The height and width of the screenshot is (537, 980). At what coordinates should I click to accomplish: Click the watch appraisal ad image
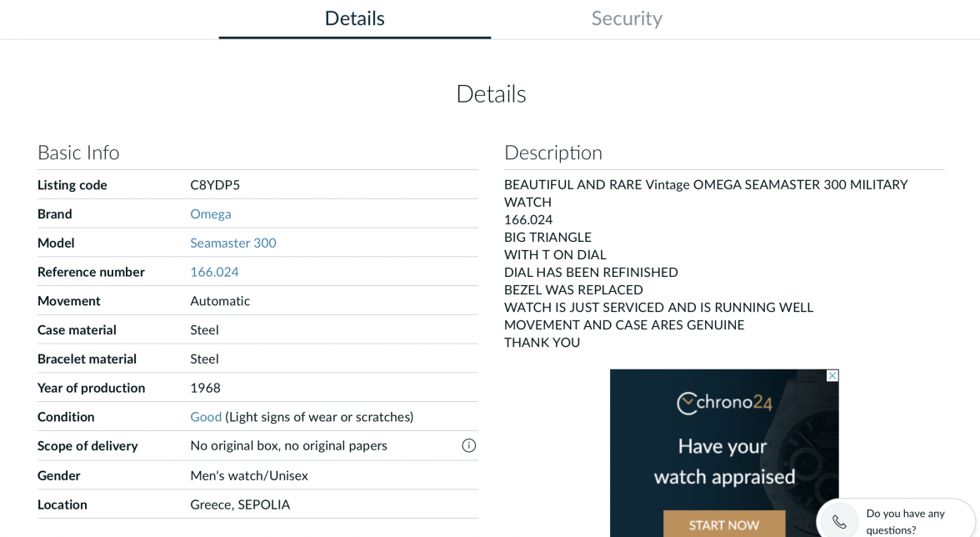point(723,454)
